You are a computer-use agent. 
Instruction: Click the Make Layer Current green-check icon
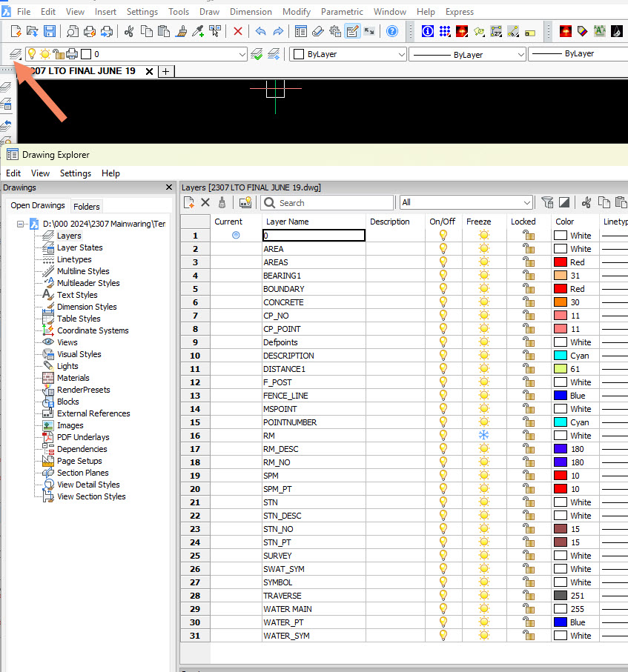257,54
